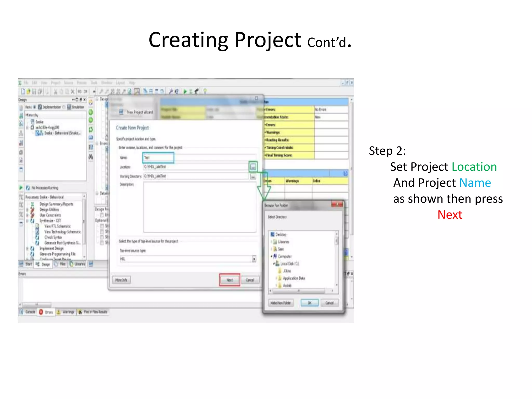Expand the Implement Design process node

point(27,249)
